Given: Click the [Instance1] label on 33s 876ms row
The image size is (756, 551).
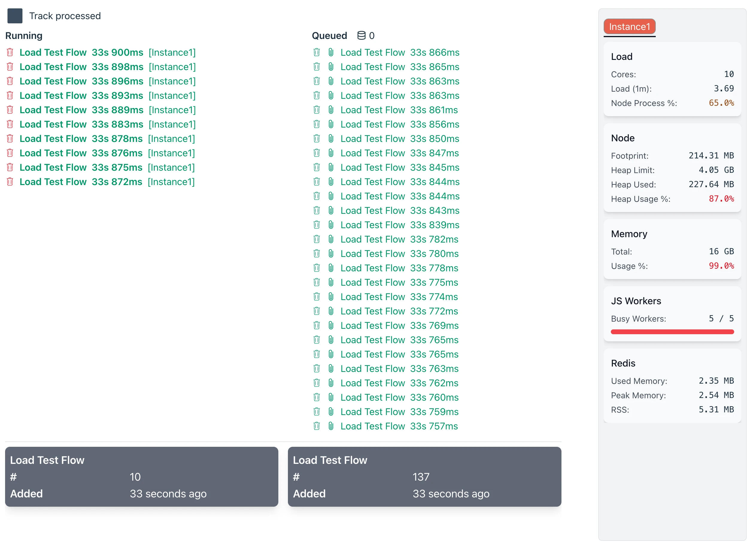Looking at the screenshot, I should click(171, 153).
